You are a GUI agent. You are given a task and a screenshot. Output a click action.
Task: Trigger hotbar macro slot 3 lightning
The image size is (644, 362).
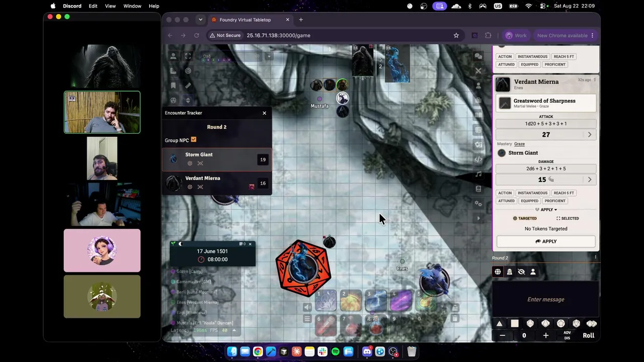pyautogui.click(x=376, y=300)
